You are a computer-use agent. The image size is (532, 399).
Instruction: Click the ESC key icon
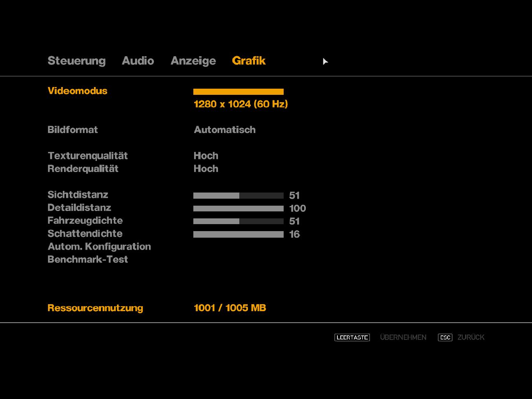pos(445,337)
